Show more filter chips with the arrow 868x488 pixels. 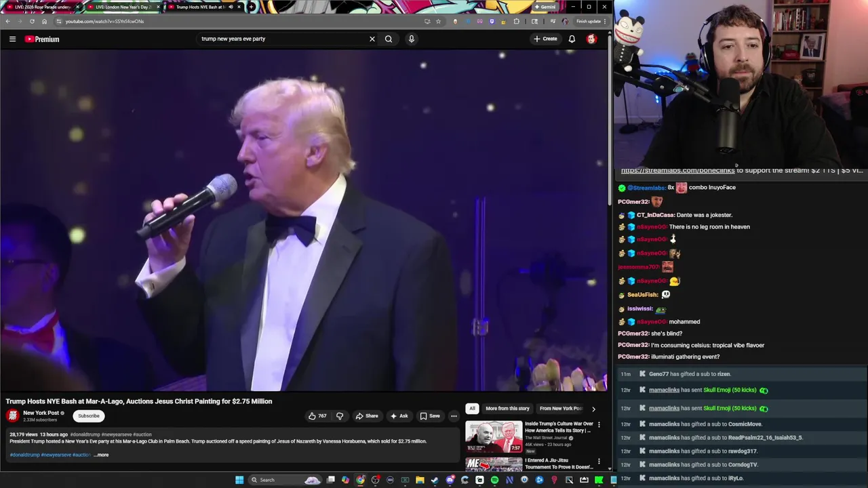593,409
